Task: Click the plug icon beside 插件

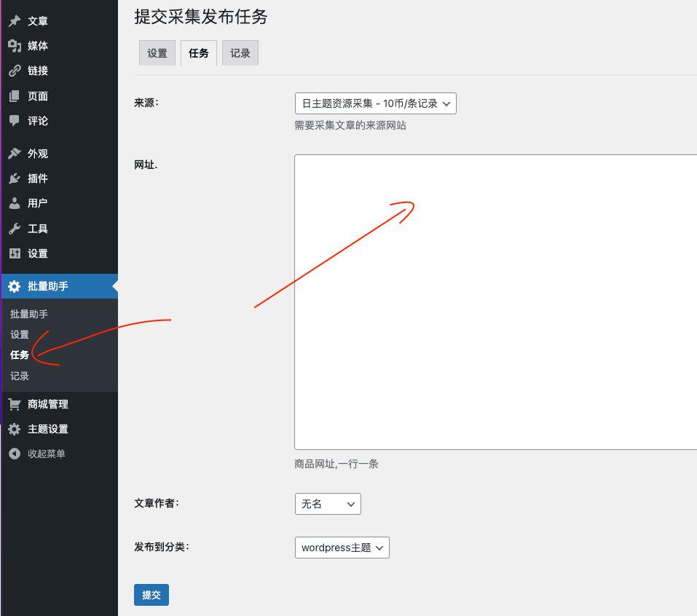Action: point(15,178)
